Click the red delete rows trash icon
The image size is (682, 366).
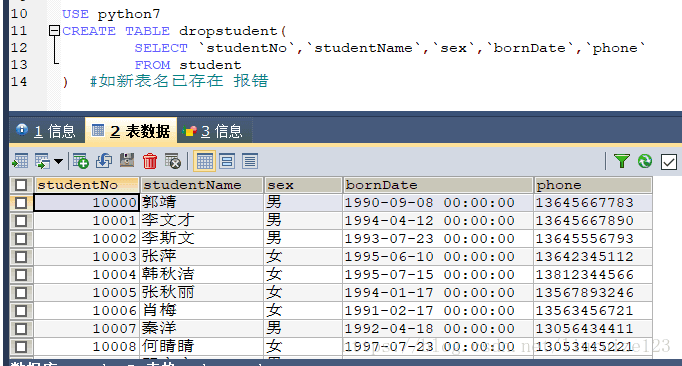(150, 161)
